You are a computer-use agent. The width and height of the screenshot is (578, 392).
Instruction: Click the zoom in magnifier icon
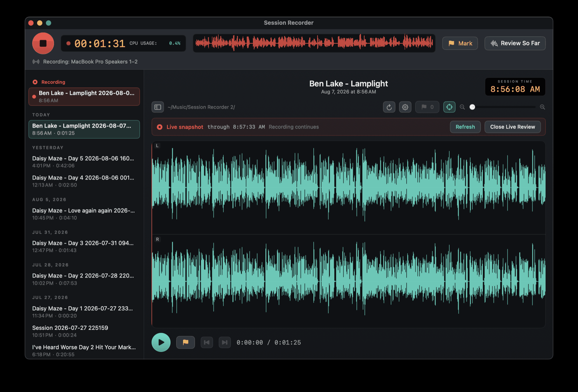point(542,107)
